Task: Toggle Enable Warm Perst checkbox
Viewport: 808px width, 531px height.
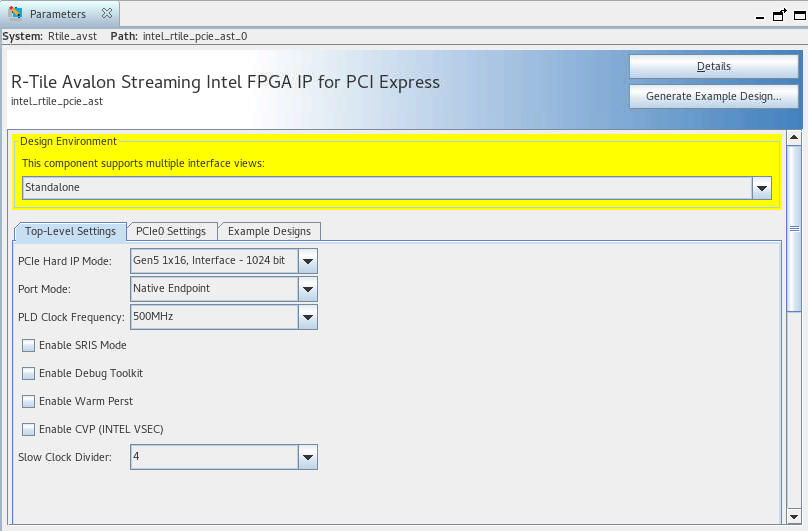Action: pos(28,402)
